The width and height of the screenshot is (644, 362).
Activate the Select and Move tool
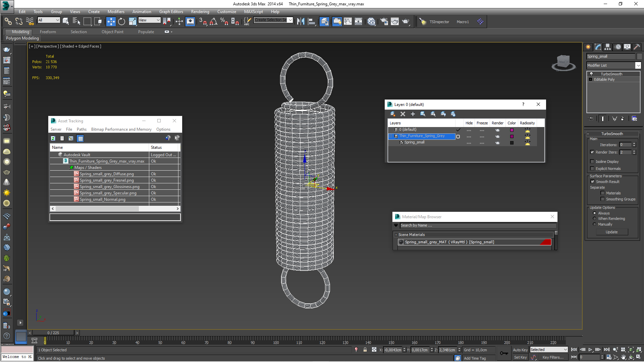pyautogui.click(x=111, y=21)
